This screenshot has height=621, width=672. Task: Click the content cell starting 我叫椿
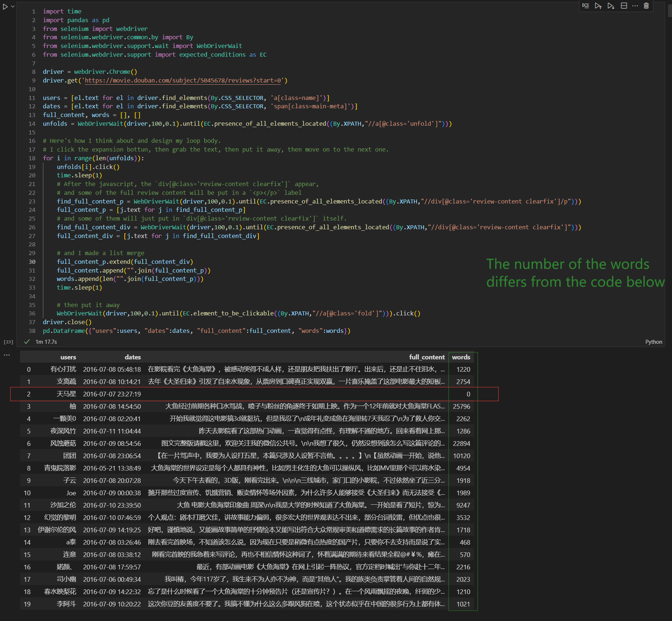coord(305,579)
